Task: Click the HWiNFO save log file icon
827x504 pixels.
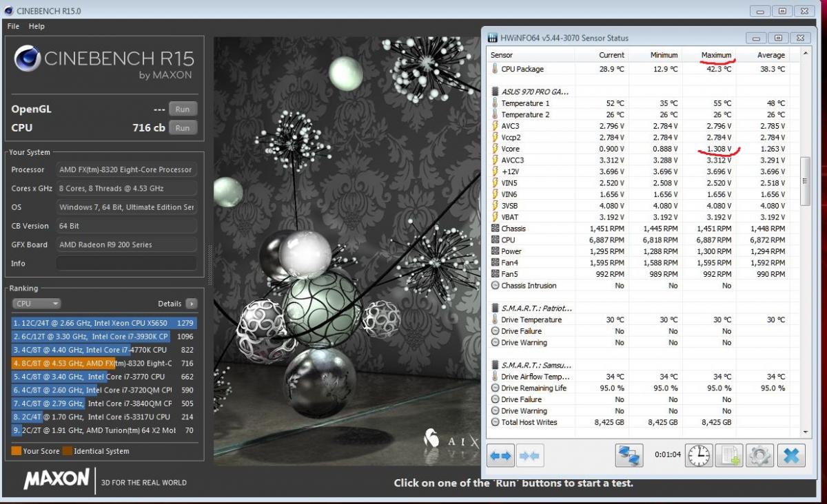Action: 729,456
